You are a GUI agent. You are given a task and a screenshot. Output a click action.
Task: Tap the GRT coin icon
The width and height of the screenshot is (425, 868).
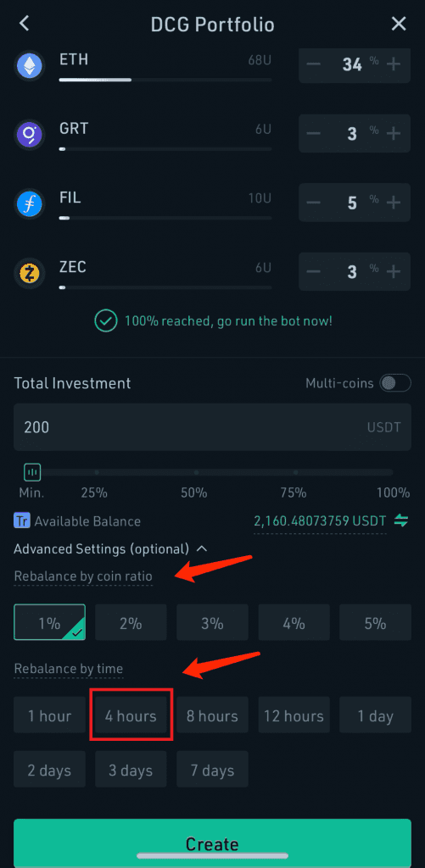[30, 135]
